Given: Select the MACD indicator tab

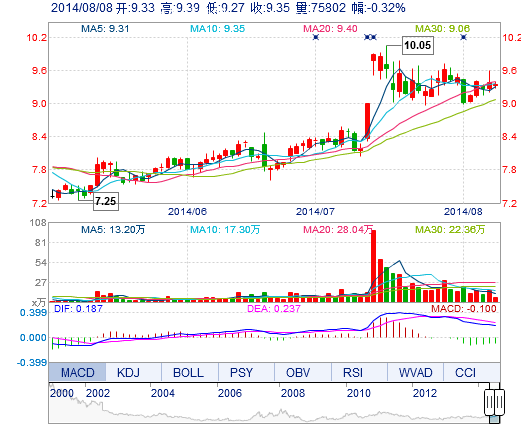Looking at the screenshot, I should (77, 372).
